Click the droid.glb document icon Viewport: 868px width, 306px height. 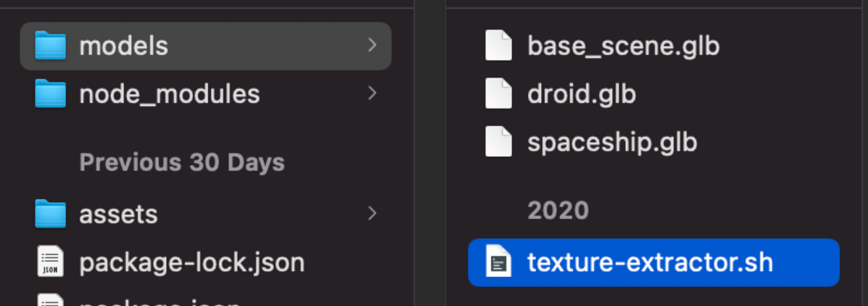pyautogui.click(x=498, y=93)
